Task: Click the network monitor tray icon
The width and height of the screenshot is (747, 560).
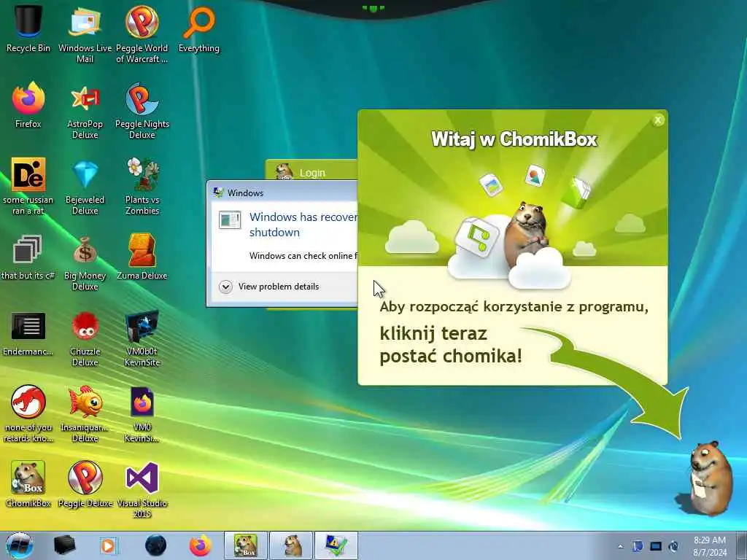Action: coord(656,546)
